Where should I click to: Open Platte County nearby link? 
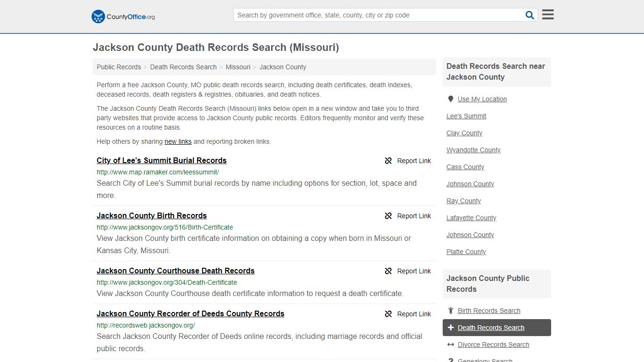coord(466,252)
